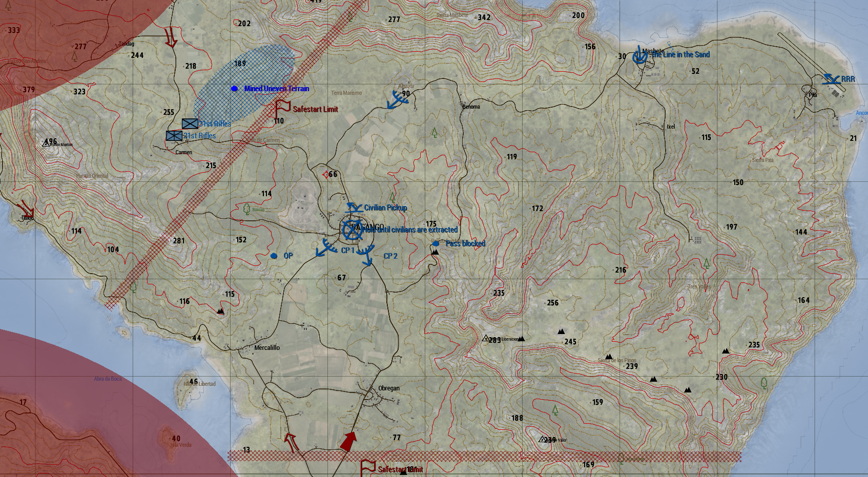Select the upper 31st Rifles infantry marker
The height and width of the screenshot is (477, 868).
click(190, 123)
